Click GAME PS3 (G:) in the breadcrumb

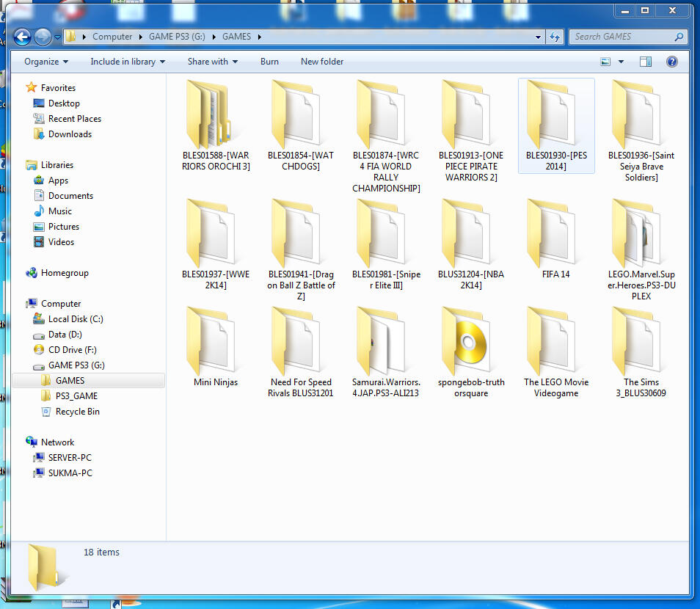point(178,37)
